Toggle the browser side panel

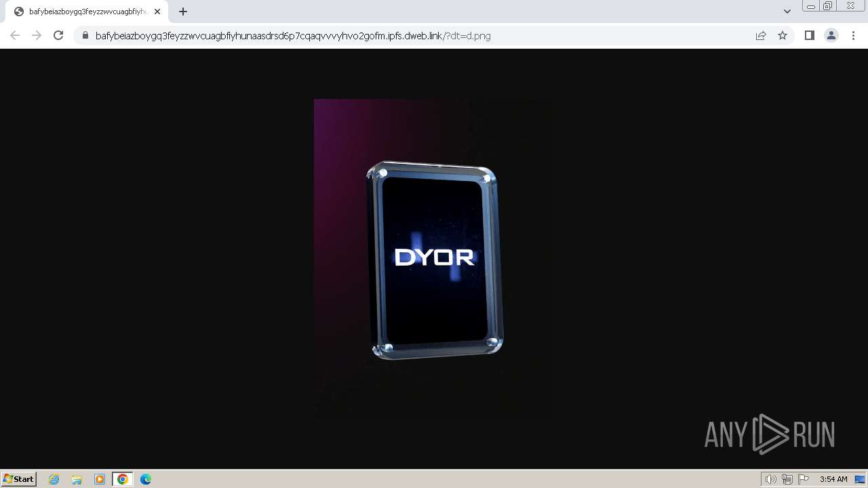(x=809, y=35)
